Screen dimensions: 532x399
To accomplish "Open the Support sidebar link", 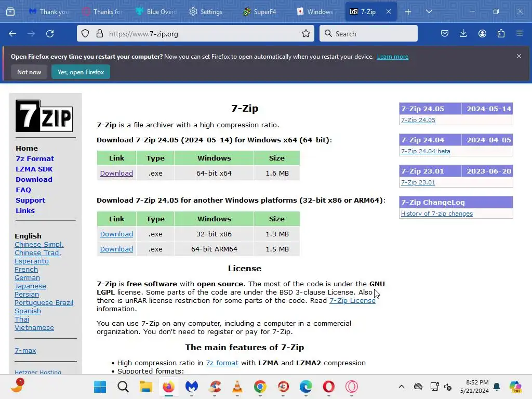I will point(30,200).
